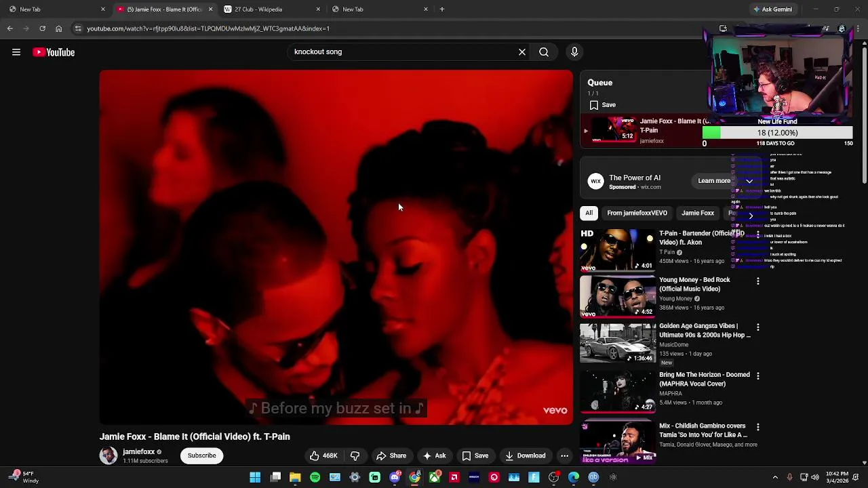This screenshot has width=868, height=488.
Task: Clear the search box with the X
Action: (x=522, y=52)
